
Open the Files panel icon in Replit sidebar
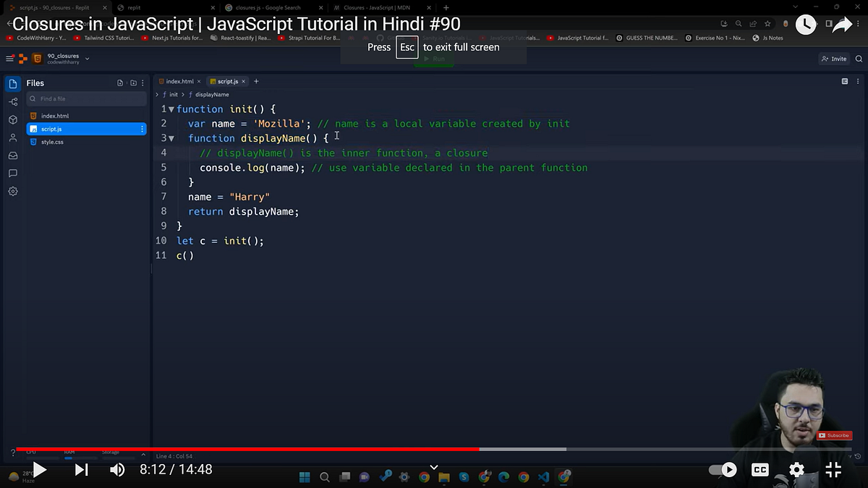(x=13, y=83)
